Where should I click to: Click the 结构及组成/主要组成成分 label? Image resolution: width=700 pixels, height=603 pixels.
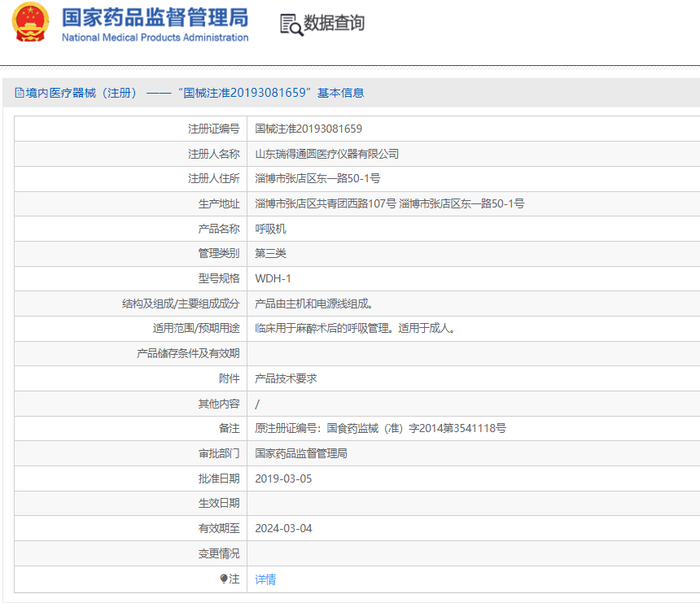(181, 304)
